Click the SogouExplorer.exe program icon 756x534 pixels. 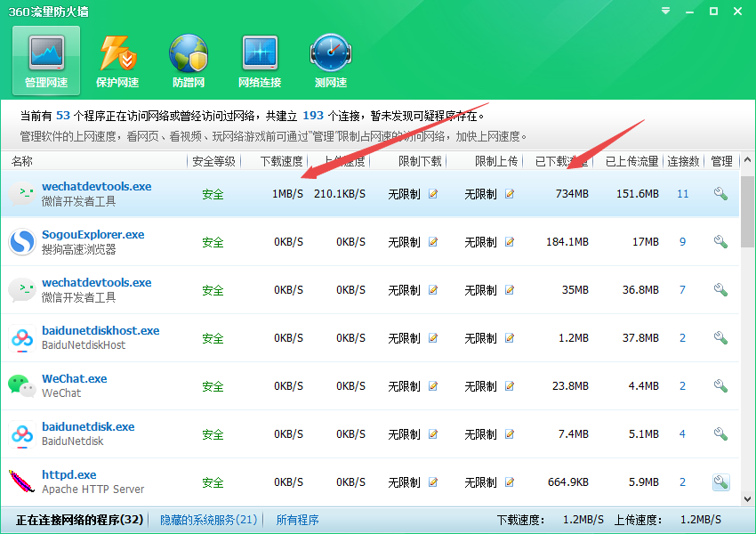22,242
